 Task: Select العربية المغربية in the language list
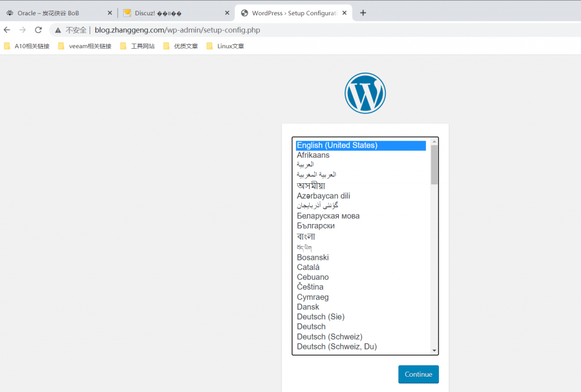tap(361, 175)
